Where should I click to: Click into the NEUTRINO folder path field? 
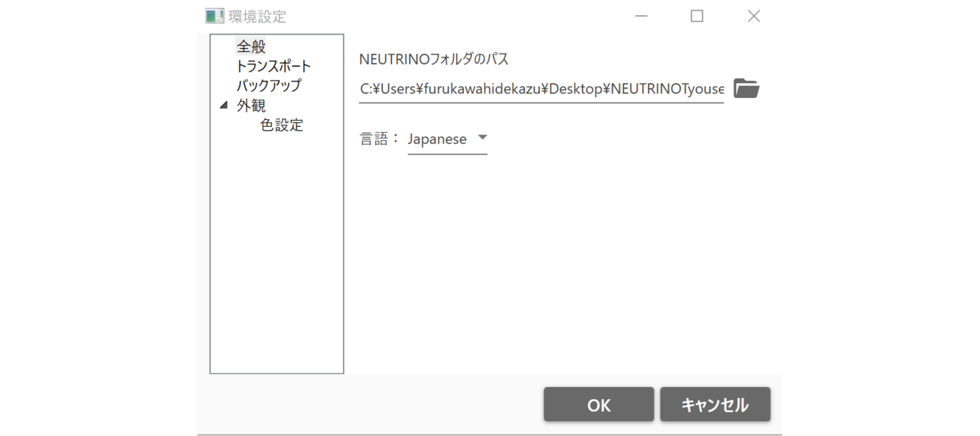tap(541, 89)
